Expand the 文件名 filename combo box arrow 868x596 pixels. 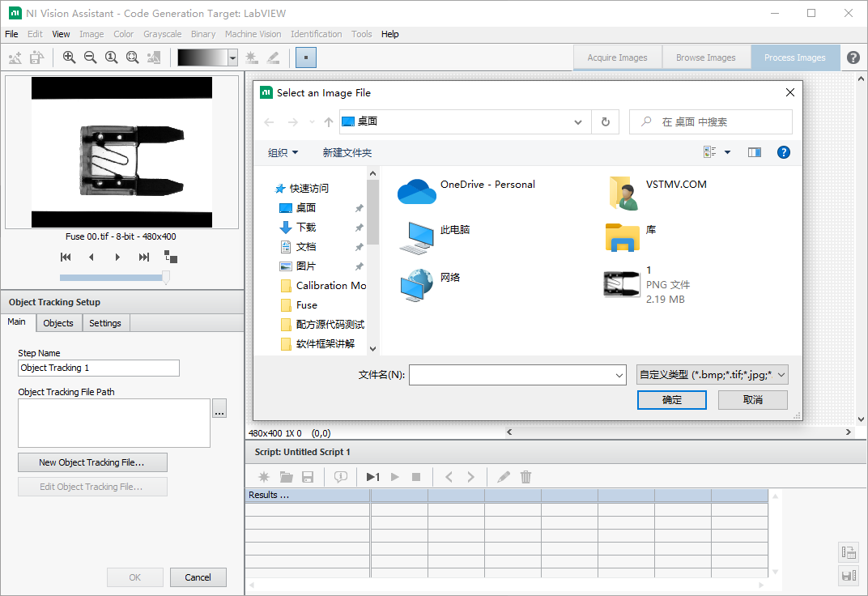619,375
